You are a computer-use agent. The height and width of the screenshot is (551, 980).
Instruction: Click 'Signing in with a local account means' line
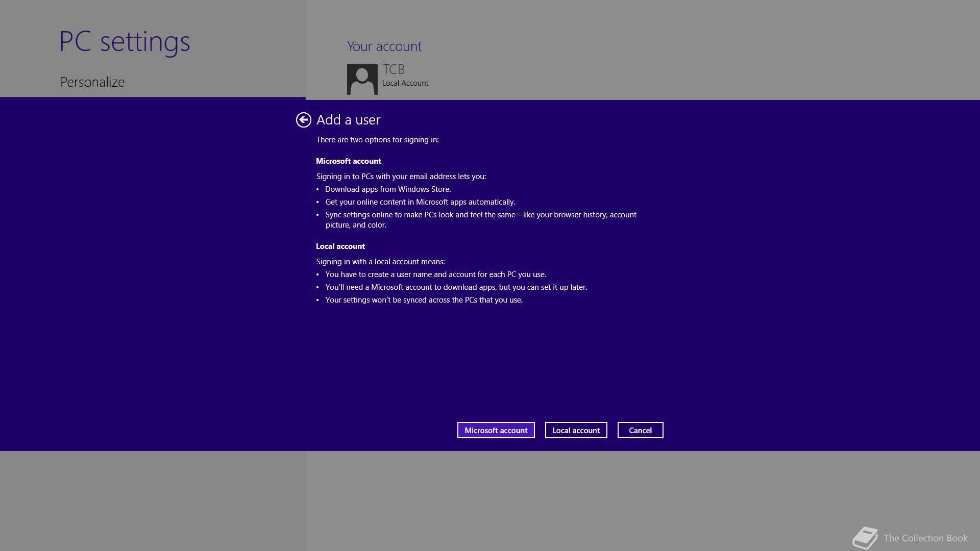[x=381, y=262]
